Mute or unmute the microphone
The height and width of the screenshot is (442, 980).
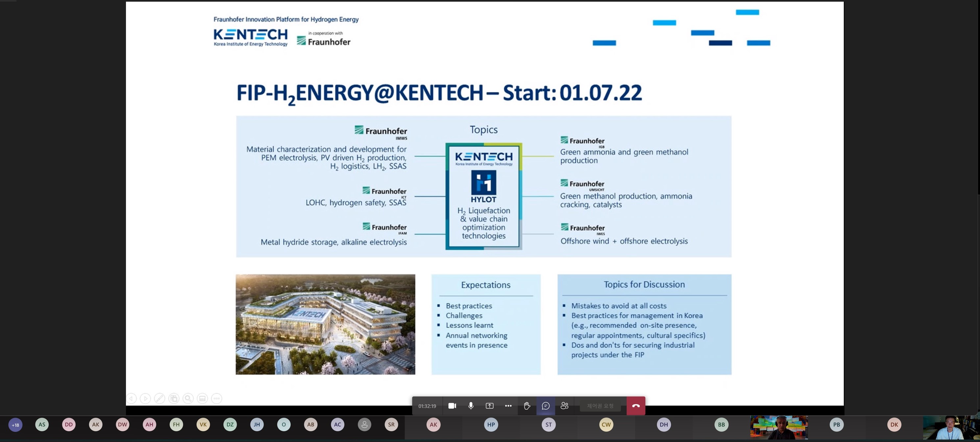(471, 406)
